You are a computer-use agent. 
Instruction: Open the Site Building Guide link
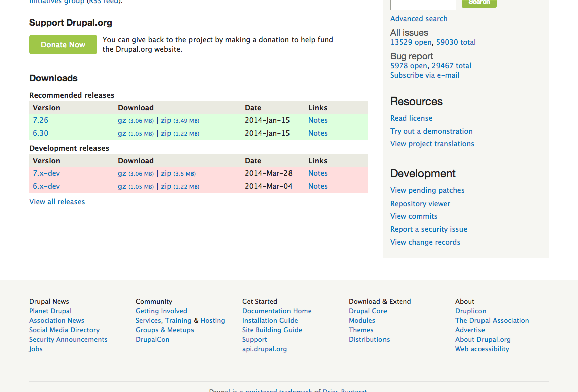click(x=272, y=330)
